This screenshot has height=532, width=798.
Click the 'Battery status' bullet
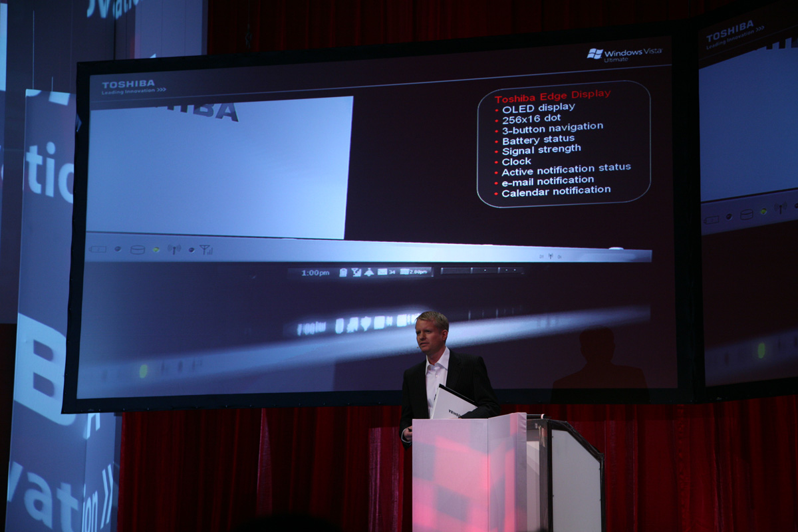tap(539, 140)
